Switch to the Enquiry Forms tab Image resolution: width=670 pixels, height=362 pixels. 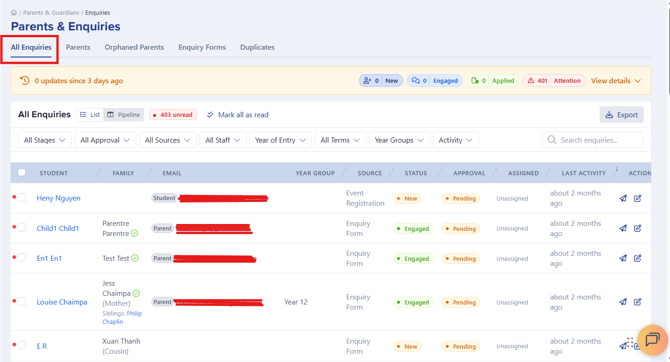coord(202,47)
